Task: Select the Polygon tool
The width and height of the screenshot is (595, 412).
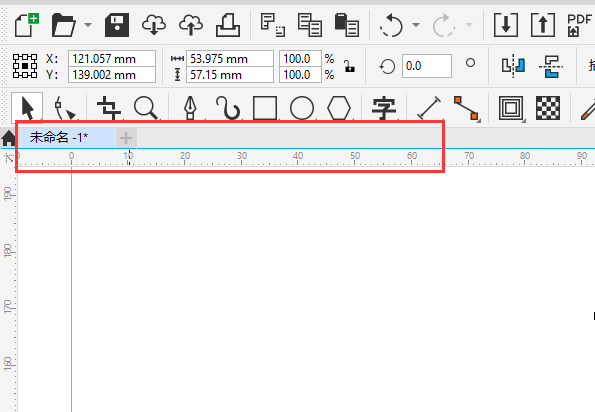Action: (339, 109)
